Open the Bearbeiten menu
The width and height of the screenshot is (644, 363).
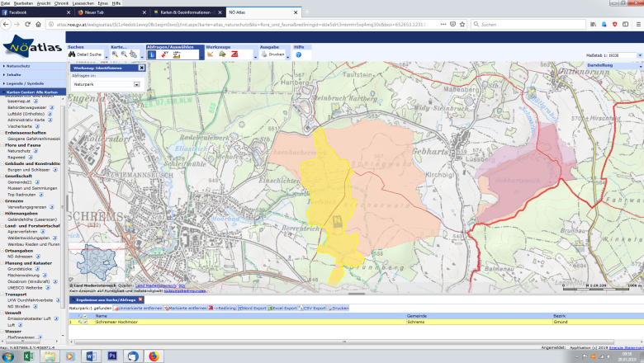pos(23,2)
